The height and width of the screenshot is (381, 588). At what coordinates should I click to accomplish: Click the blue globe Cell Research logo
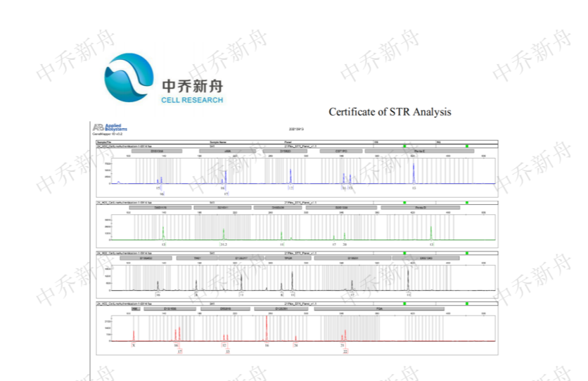[x=129, y=77]
